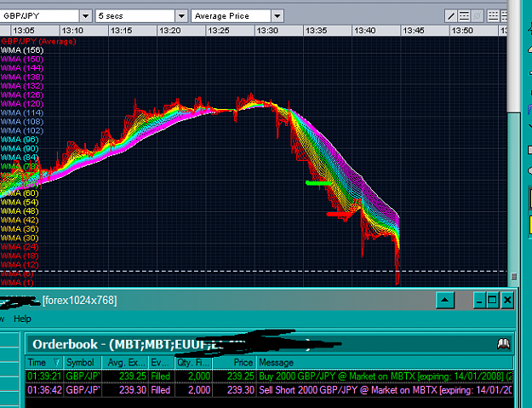The width and height of the screenshot is (532, 408).
Task: Click the WMA (102) legend entry
Action: [22, 130]
